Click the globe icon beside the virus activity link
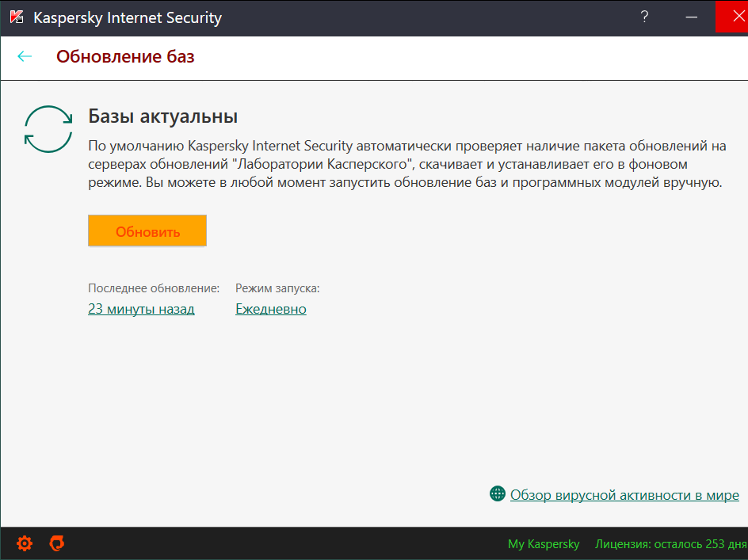This screenshot has height=560, width=748. 498,494
